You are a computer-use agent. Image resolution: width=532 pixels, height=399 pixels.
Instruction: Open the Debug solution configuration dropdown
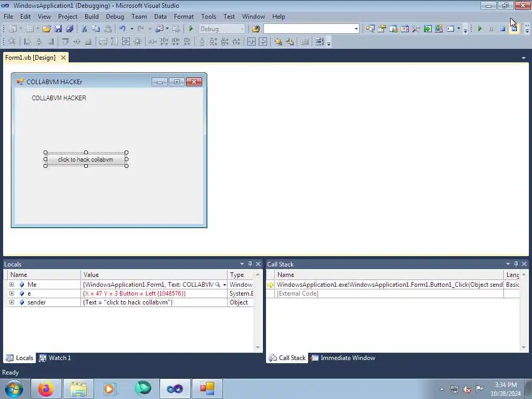(242, 29)
